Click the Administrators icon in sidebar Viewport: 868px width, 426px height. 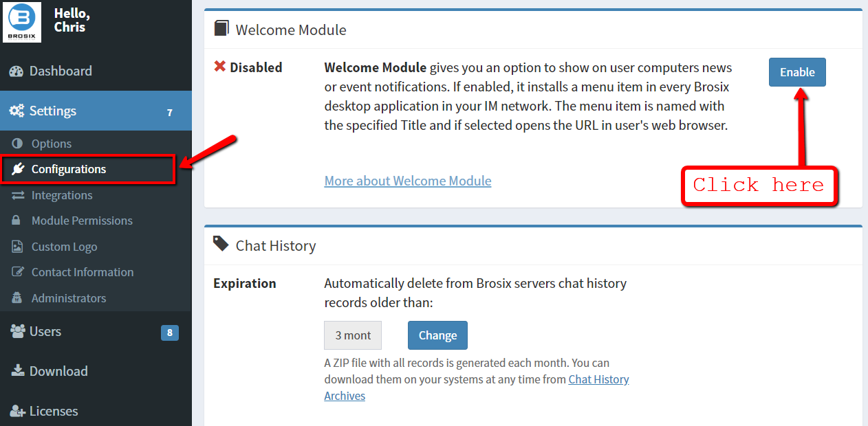[19, 298]
